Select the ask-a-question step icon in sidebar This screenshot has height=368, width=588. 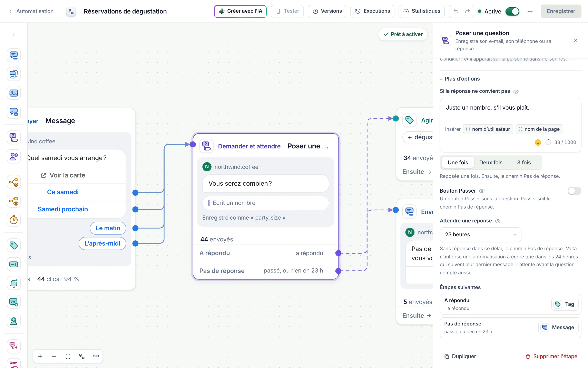tap(14, 138)
